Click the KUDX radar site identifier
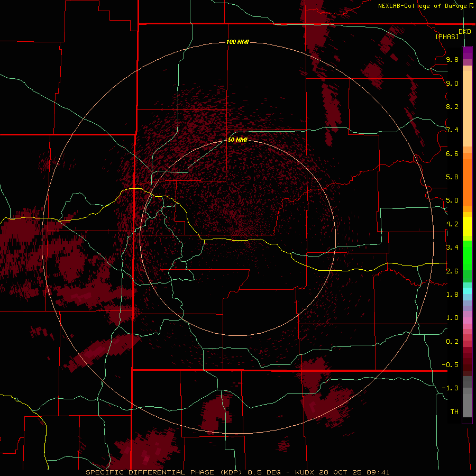Viewport: 476px width, 476px height. [x=305, y=472]
